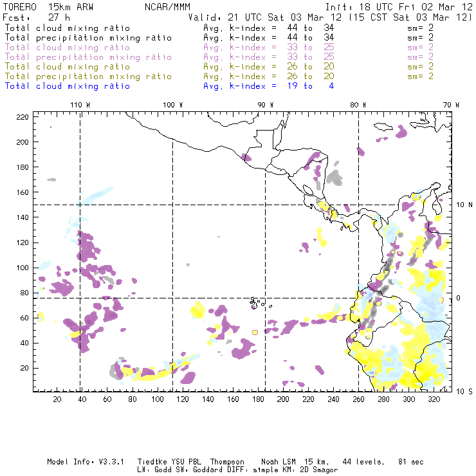The image size is (476, 476).
Task: Click the "Thompson" microphysics text
Action: pyautogui.click(x=227, y=462)
